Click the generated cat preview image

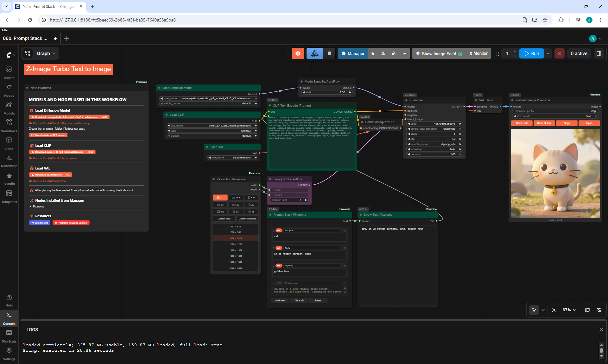555,173
